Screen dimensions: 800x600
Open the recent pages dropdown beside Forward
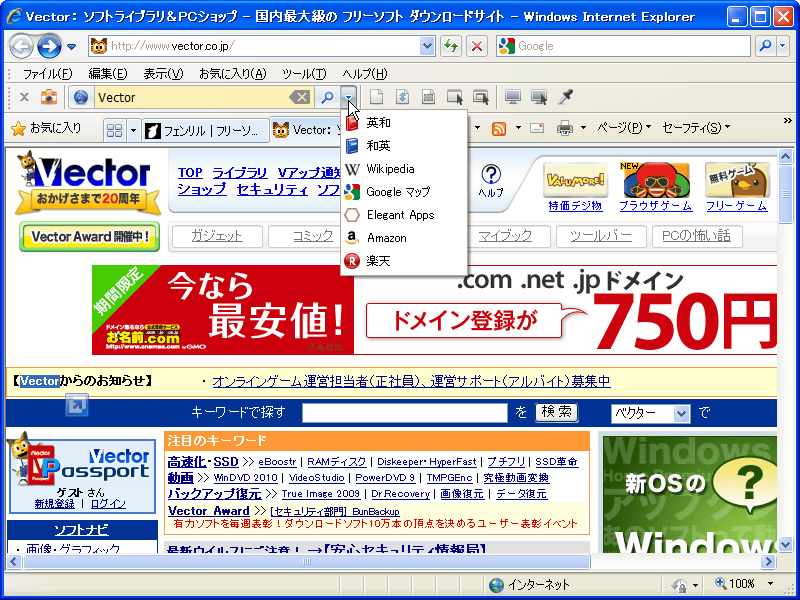click(71, 47)
